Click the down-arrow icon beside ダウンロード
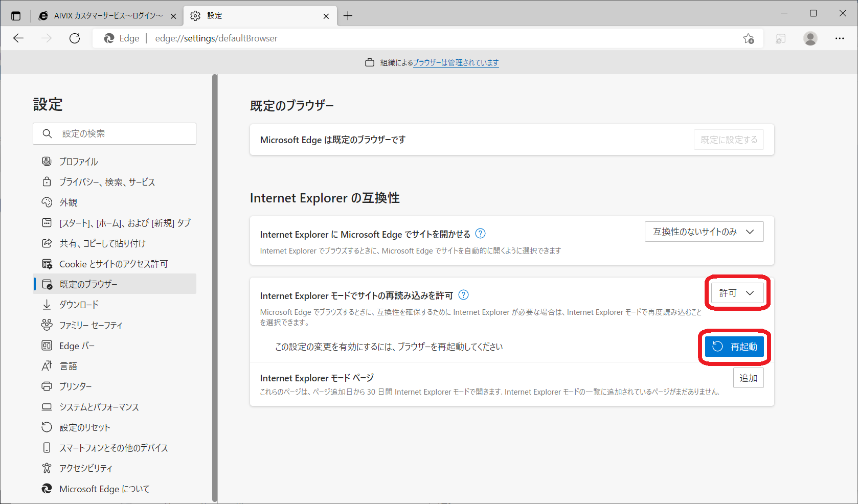The width and height of the screenshot is (858, 504). (47, 305)
